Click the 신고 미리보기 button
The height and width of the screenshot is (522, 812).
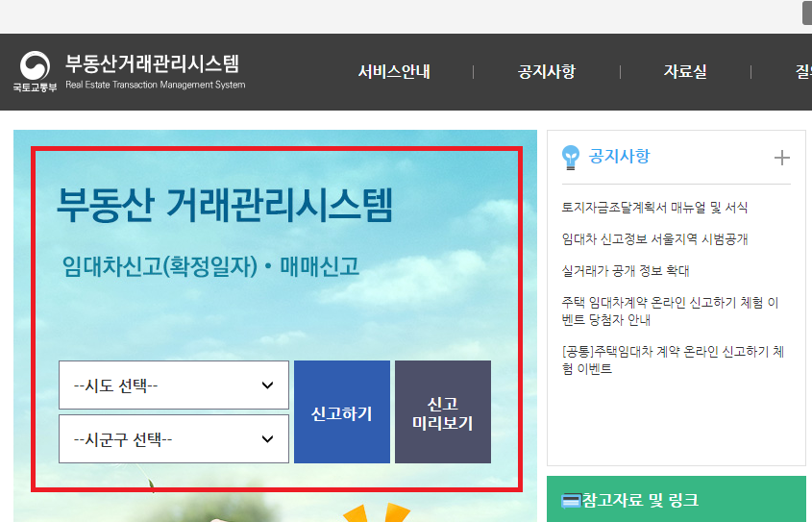pos(443,412)
